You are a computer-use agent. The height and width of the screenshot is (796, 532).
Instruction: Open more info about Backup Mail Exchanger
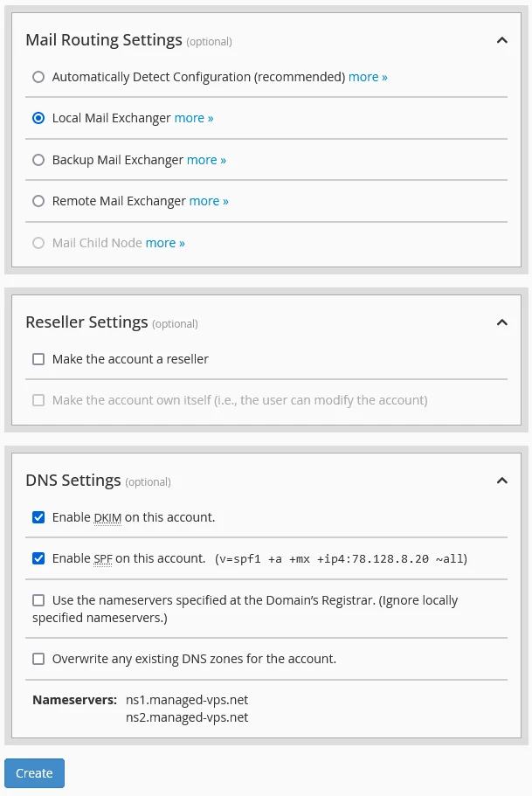tap(206, 160)
